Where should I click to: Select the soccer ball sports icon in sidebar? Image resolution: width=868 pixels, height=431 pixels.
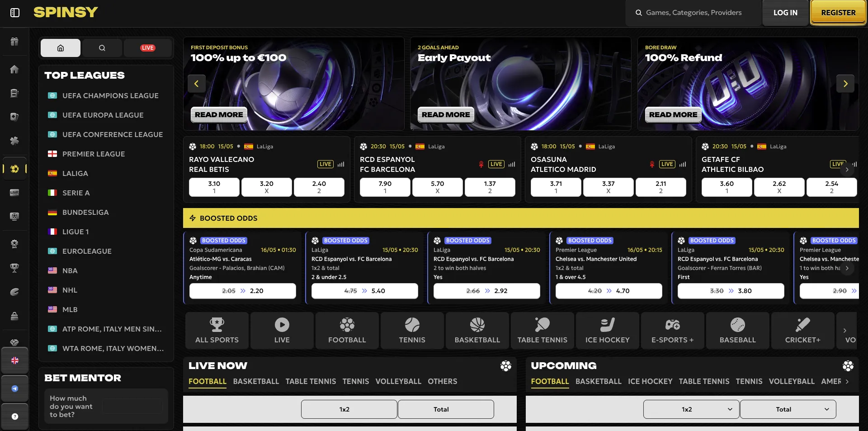(14, 169)
